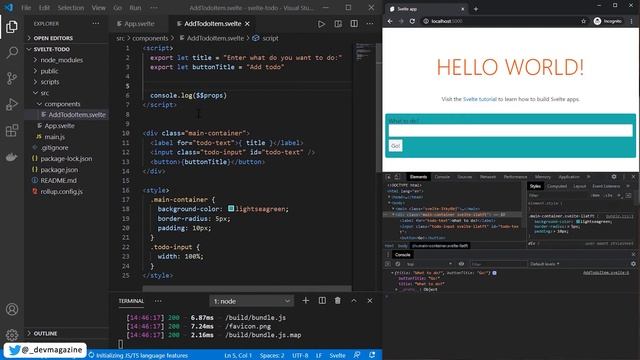Split the terminal
The image size is (640, 360).
(322, 301)
